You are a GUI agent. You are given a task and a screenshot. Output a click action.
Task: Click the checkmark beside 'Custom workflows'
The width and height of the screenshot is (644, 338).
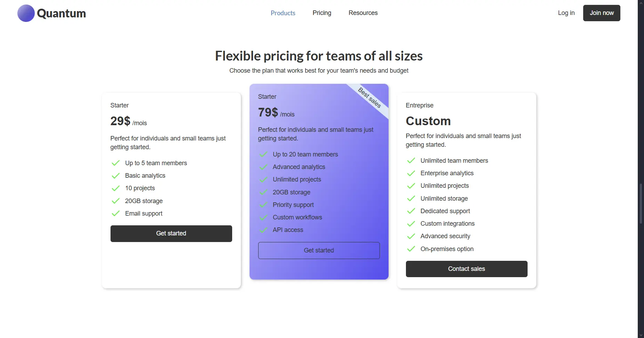[263, 217]
